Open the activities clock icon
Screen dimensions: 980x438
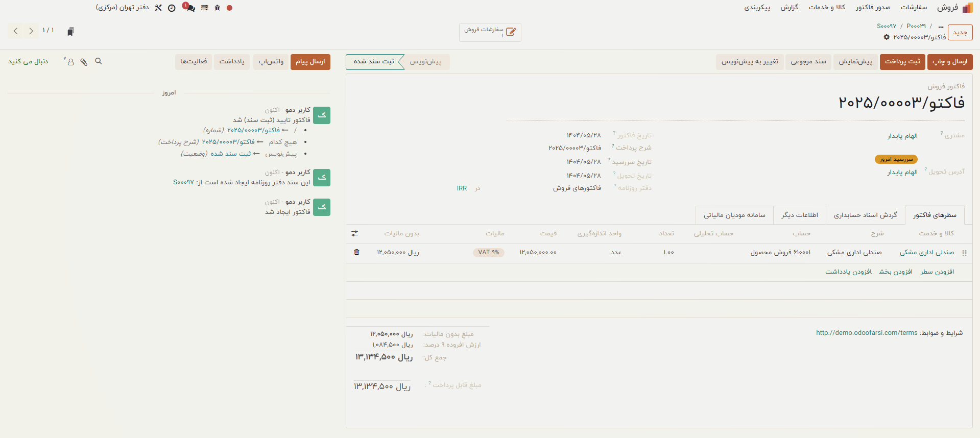(172, 8)
